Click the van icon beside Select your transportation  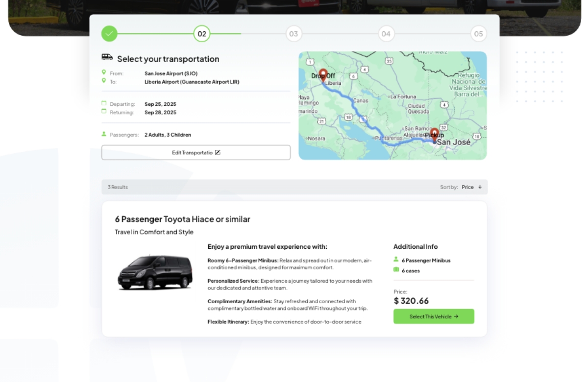tap(107, 57)
